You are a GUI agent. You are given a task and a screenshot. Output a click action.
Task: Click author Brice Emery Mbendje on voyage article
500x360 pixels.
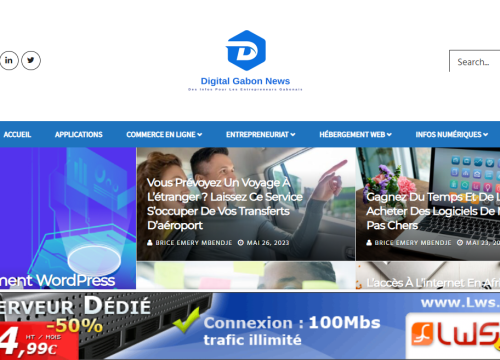(x=194, y=243)
